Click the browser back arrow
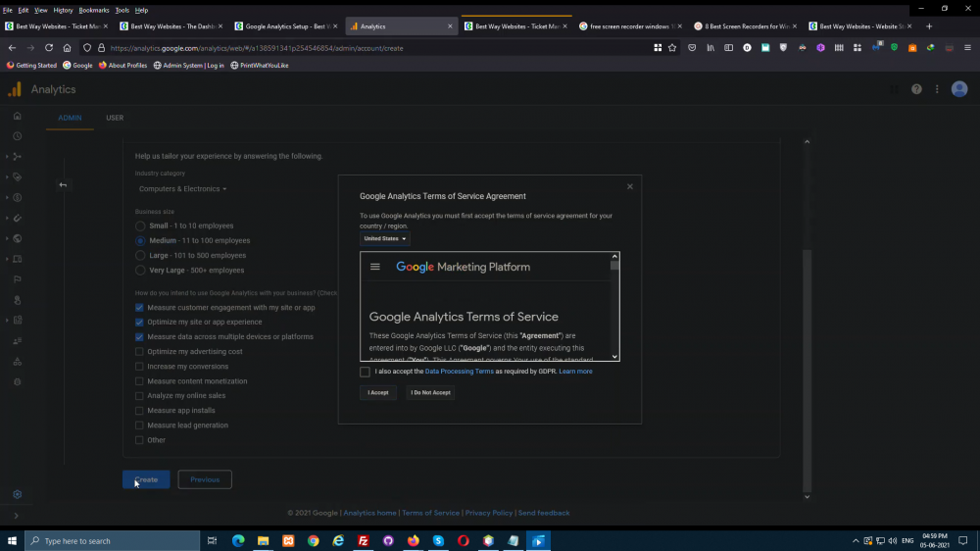Screen dimensions: 980x551 point(12,47)
